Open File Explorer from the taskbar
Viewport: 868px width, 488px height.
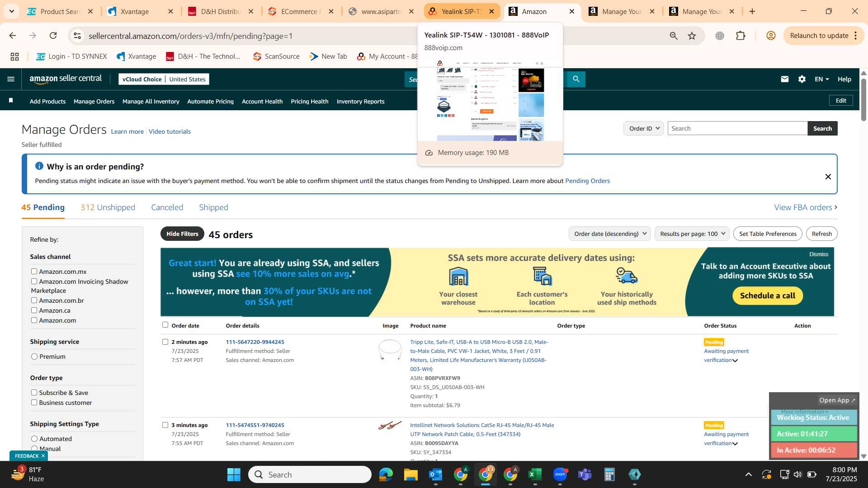click(x=410, y=474)
